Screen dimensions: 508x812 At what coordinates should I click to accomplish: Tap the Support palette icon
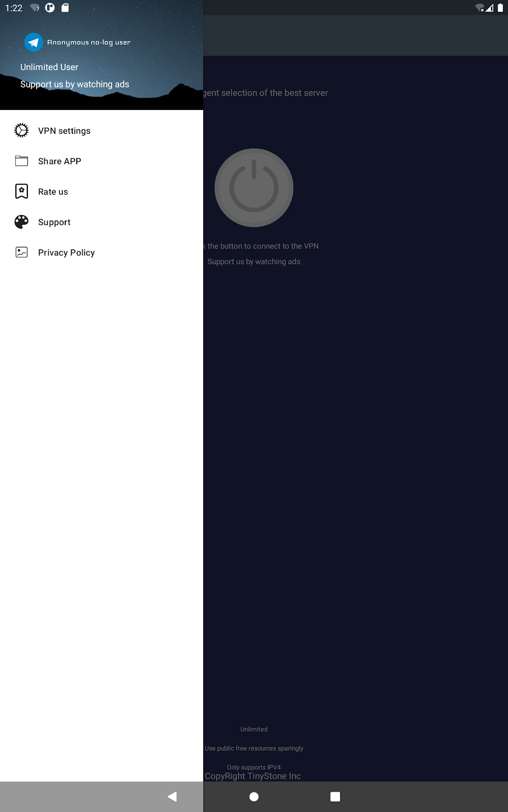coord(21,222)
